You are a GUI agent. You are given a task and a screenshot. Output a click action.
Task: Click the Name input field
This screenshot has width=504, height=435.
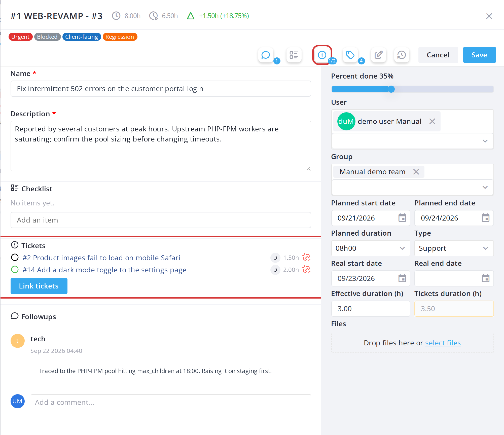point(161,89)
